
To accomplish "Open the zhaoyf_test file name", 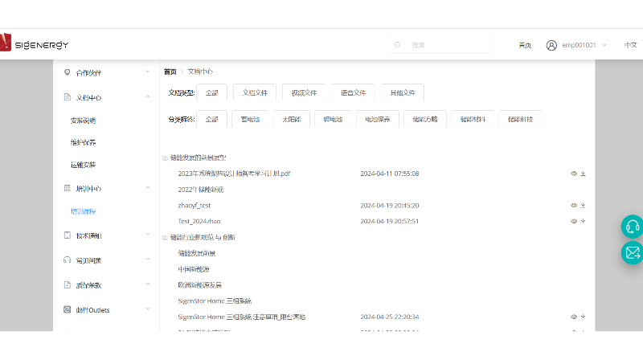I will (195, 206).
